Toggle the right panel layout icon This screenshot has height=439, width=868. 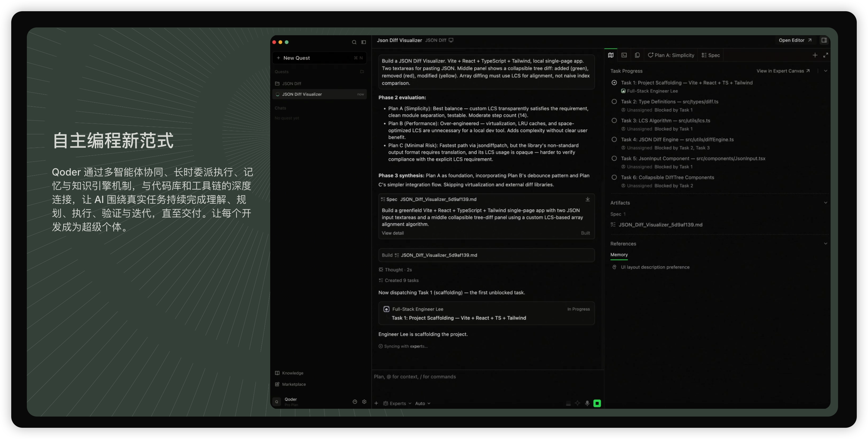coord(824,40)
